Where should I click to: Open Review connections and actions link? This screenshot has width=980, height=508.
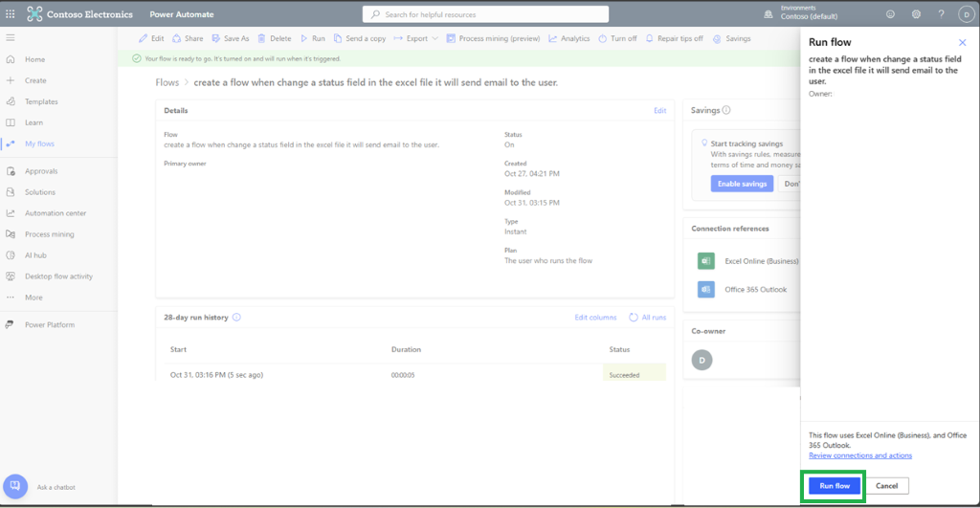[x=860, y=455]
